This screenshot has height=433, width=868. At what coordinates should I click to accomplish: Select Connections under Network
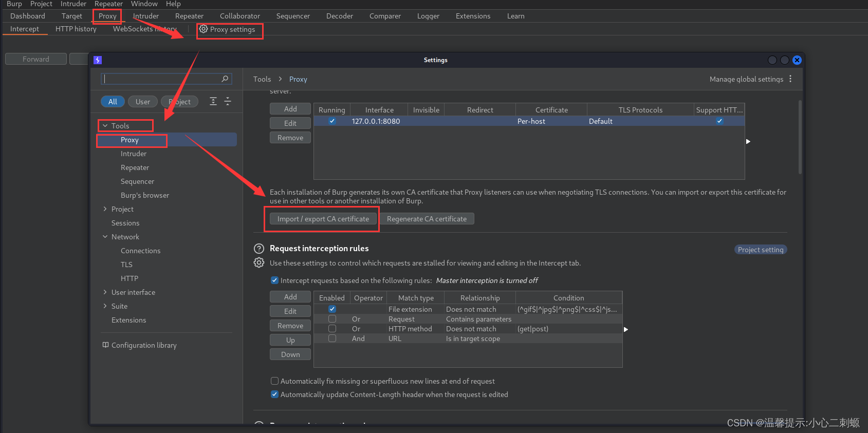pos(140,251)
